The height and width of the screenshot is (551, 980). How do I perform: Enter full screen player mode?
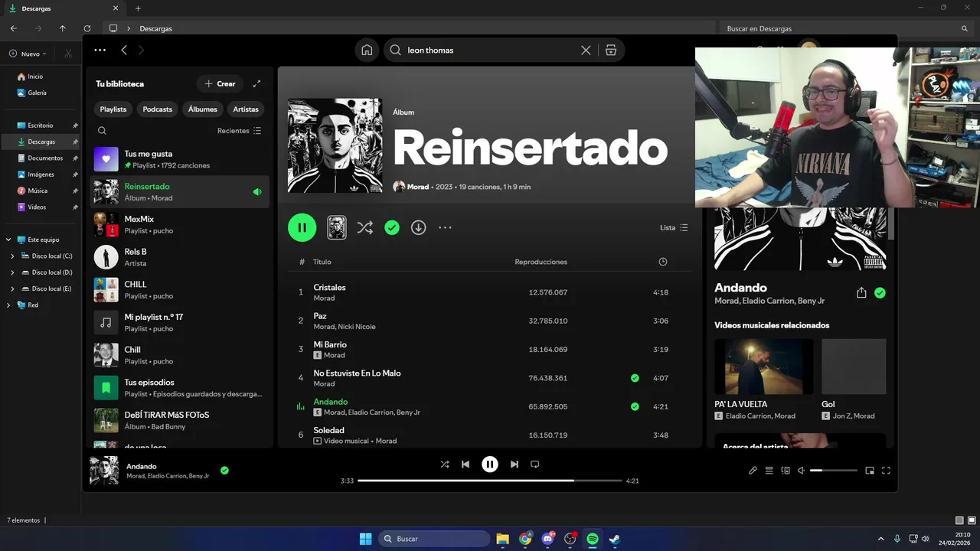(887, 470)
